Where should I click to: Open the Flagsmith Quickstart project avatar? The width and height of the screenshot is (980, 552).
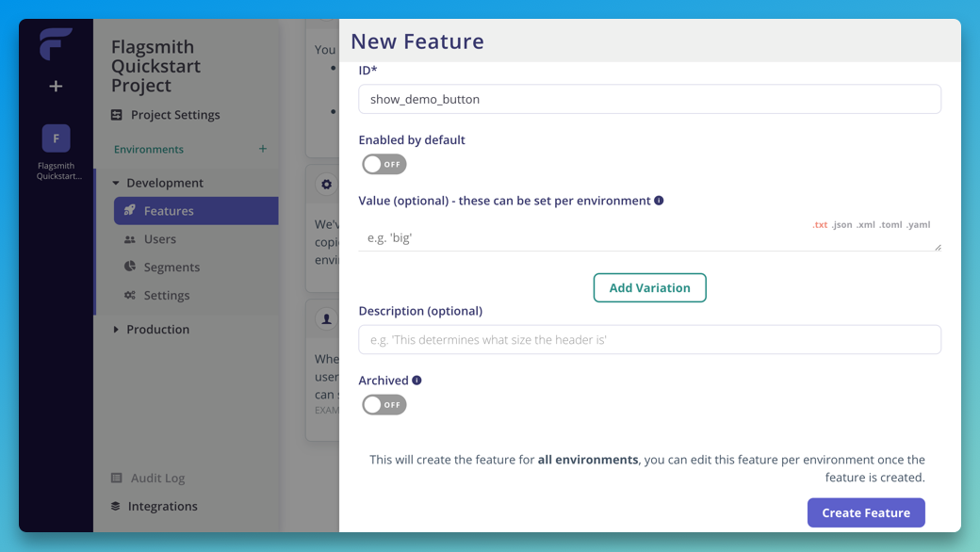[x=56, y=138]
